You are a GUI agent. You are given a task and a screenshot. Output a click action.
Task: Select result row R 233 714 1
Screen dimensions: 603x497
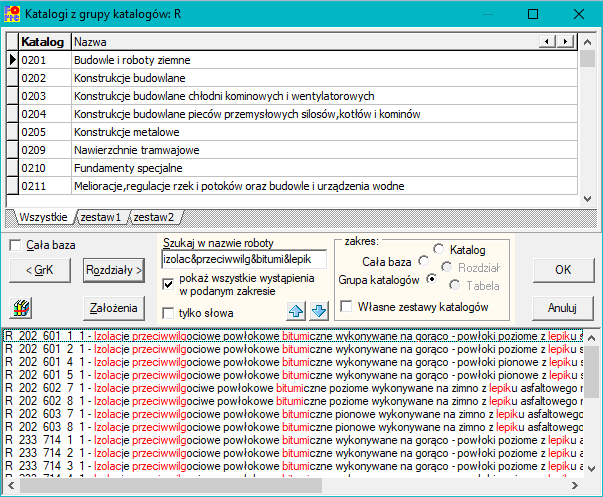(293, 440)
